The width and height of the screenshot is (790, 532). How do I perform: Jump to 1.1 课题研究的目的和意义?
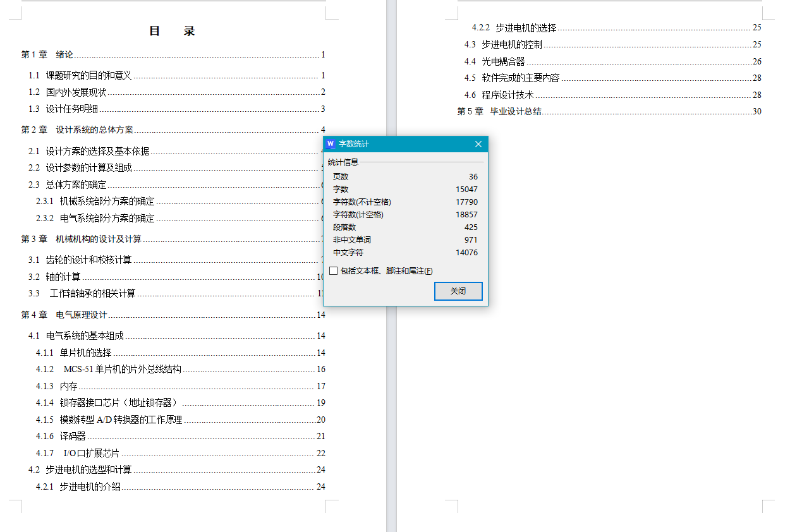pos(177,75)
